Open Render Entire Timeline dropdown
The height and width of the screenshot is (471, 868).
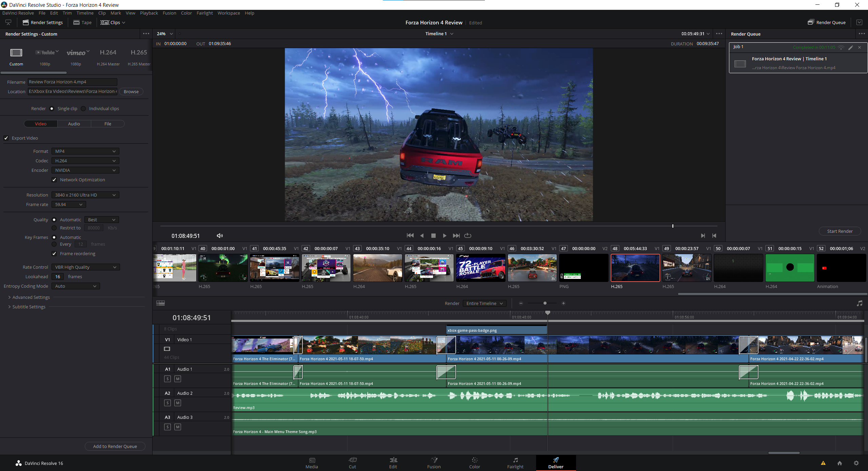coord(485,303)
